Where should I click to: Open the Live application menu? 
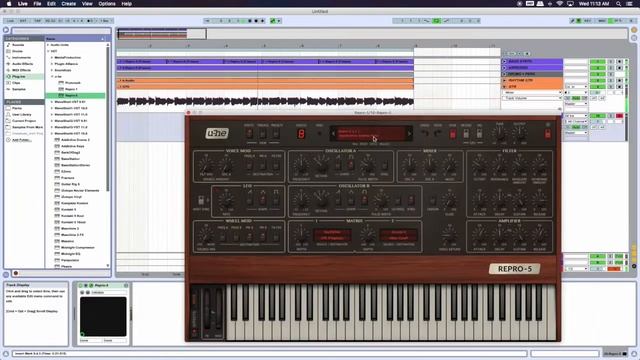coord(22,4)
